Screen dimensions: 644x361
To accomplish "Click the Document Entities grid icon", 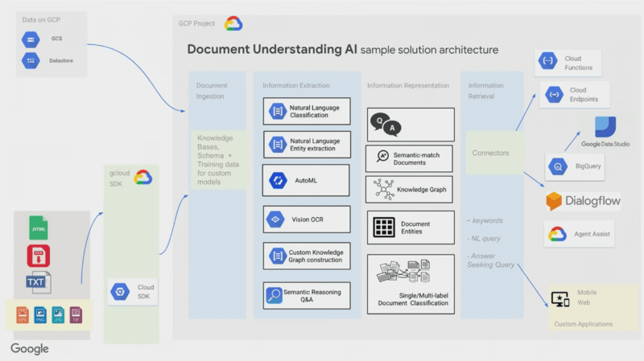I will pyautogui.click(x=384, y=228).
